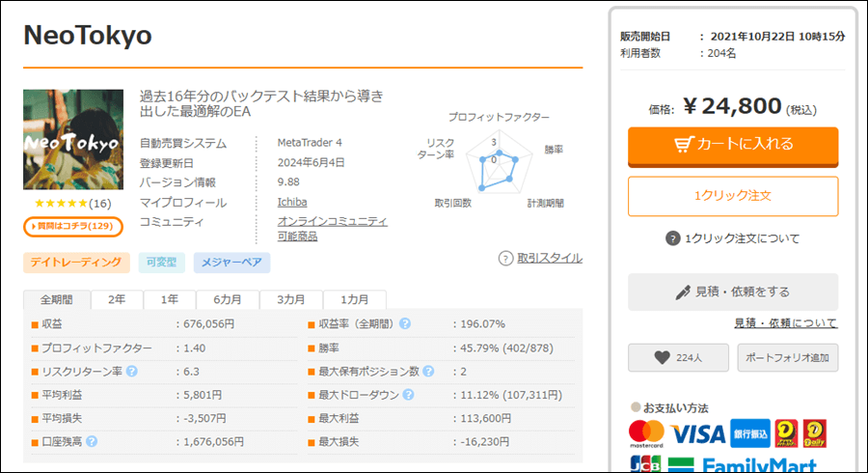Switch to the 1年 tab
This screenshot has width=868, height=473.
click(x=170, y=299)
